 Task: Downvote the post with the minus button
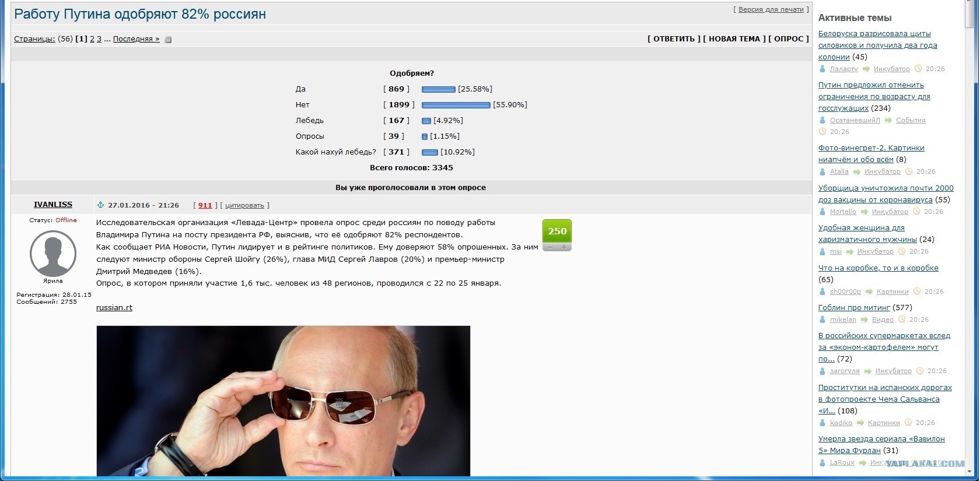549,247
